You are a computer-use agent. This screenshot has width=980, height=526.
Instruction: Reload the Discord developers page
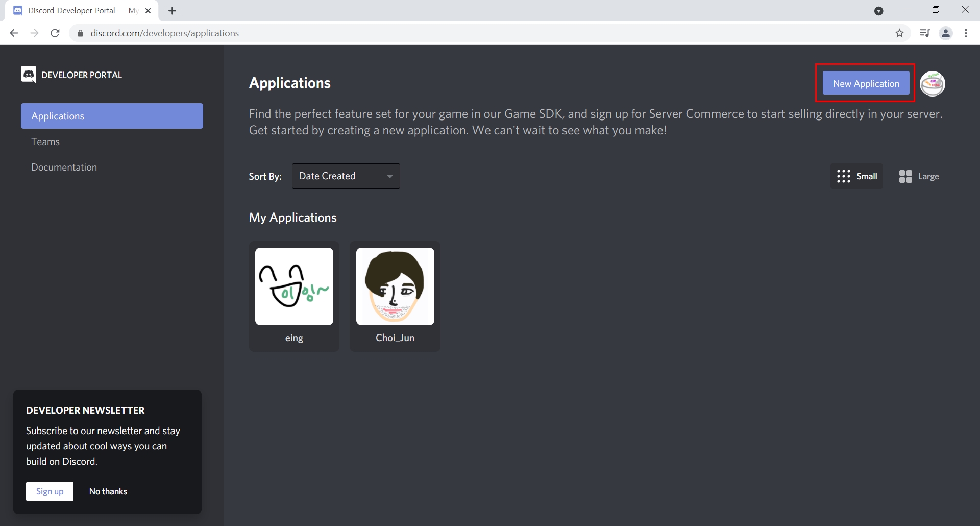point(55,33)
